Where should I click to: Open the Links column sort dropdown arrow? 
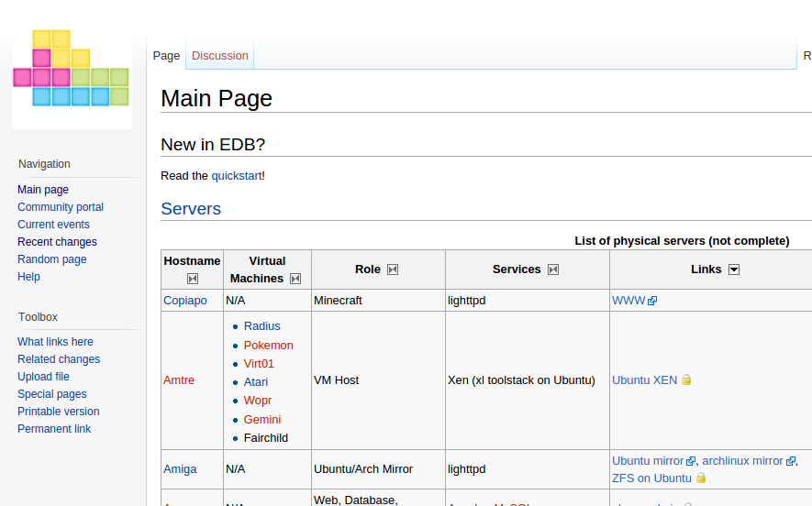733,269
